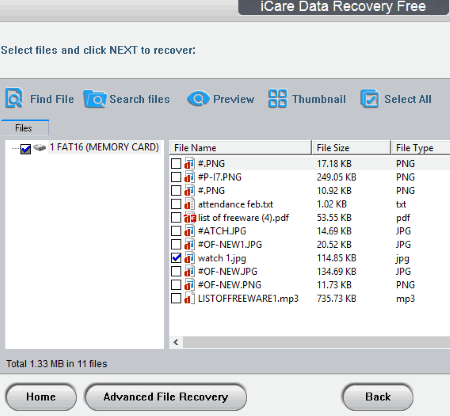Toggle the FAT16 (MEMORY CARD) checkbox

25,149
